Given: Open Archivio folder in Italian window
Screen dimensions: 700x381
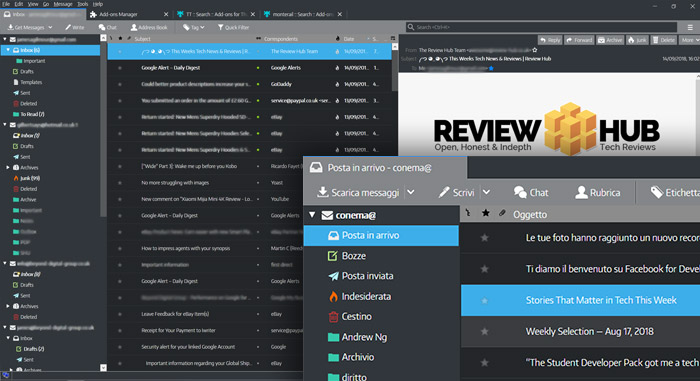Looking at the screenshot, I should tap(351, 357).
